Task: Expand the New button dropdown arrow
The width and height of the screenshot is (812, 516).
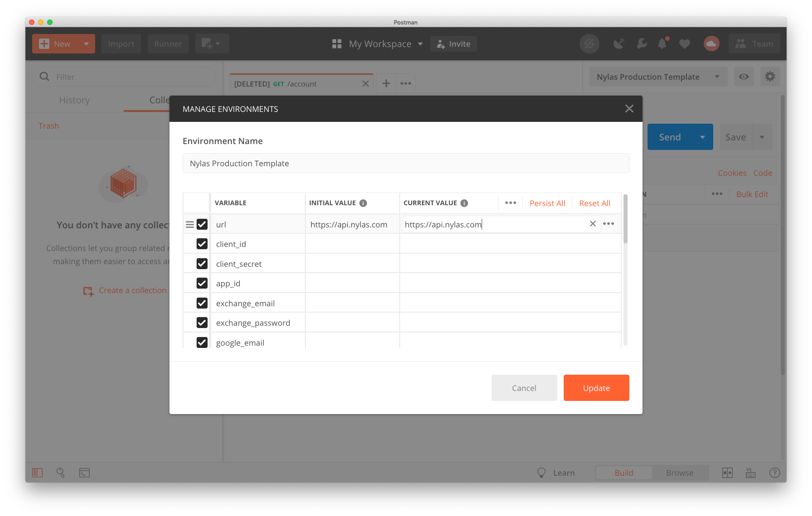Action: [x=86, y=44]
